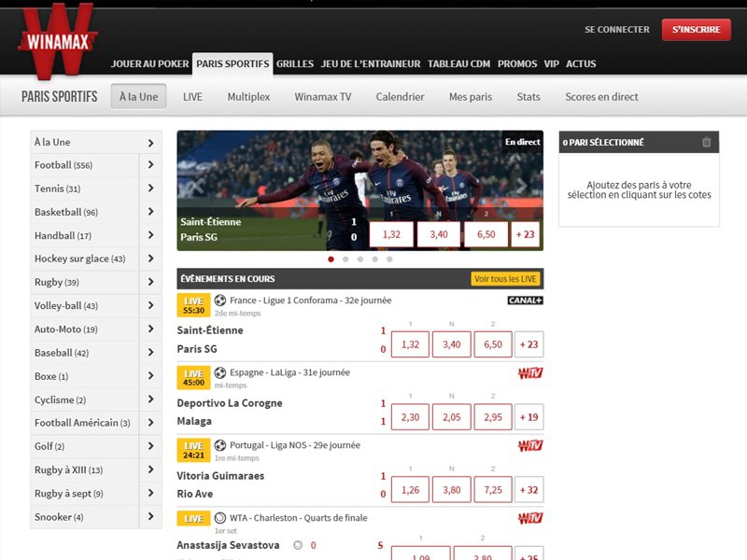Click the trash icon in bet slip
Image resolution: width=747 pixels, height=560 pixels.
tap(706, 142)
